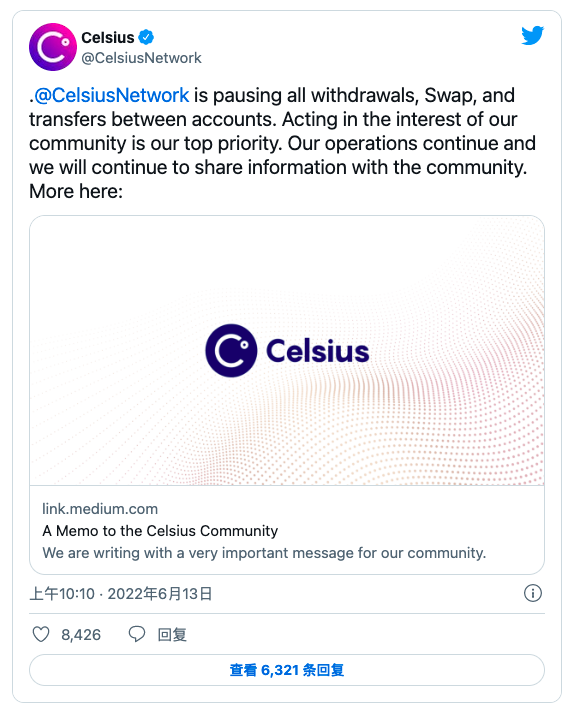
Task: Open the @CelsiusNetwork handle under name
Action: [141, 58]
